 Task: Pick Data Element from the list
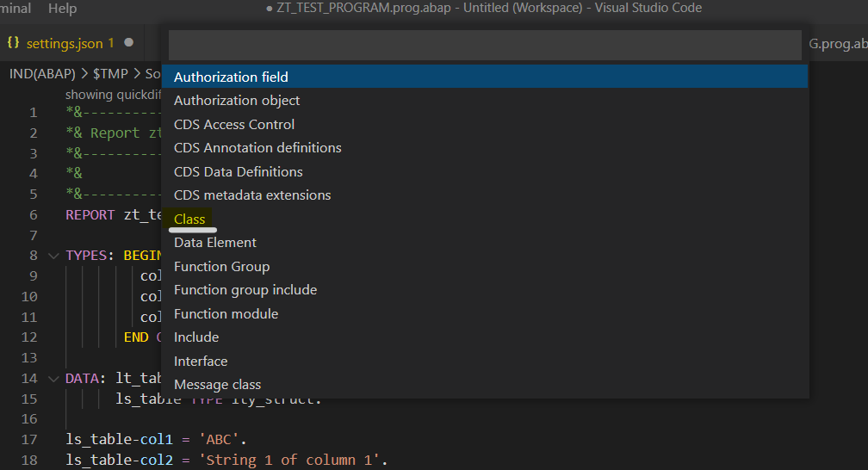pos(215,243)
